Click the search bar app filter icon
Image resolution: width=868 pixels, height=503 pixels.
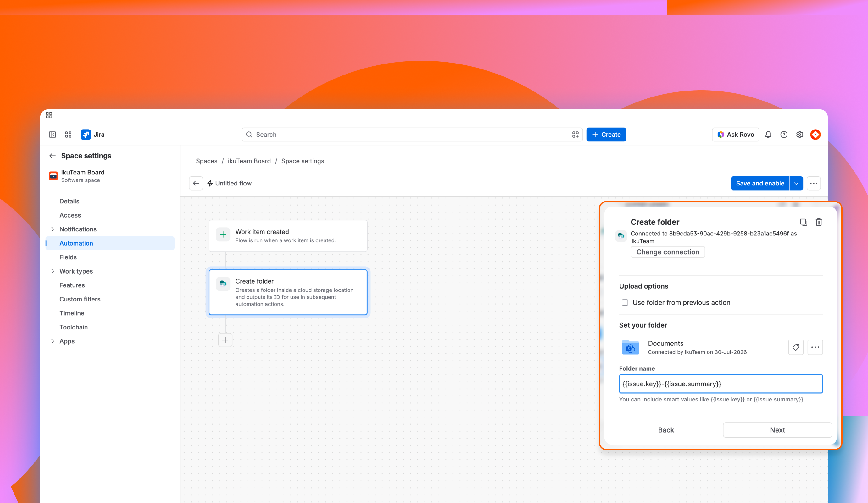pyautogui.click(x=575, y=135)
